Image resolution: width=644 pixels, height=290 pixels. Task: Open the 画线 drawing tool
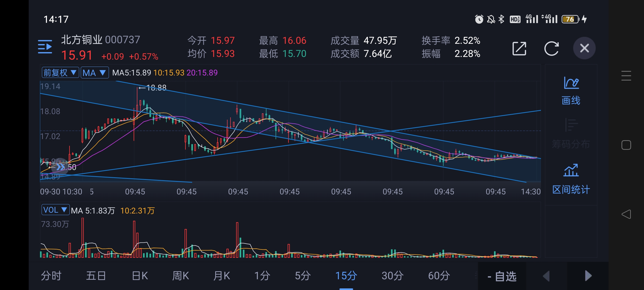point(571,91)
